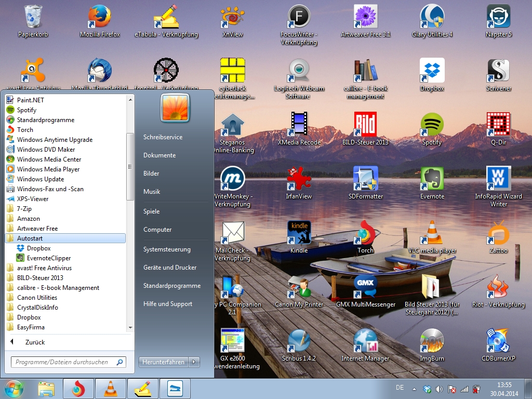Open XMedia Recode desktop shortcut
Viewport: 532px width, 399px height.
pos(299,129)
